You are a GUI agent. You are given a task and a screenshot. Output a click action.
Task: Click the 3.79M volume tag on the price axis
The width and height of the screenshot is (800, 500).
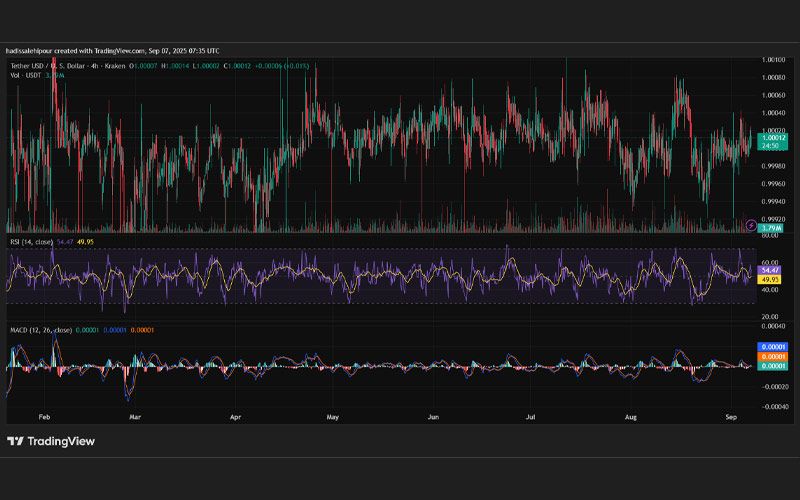pos(772,228)
